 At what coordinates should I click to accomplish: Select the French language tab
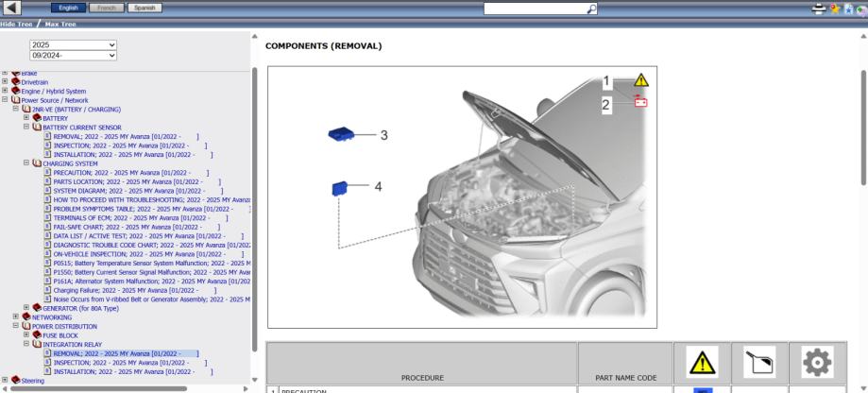point(107,8)
